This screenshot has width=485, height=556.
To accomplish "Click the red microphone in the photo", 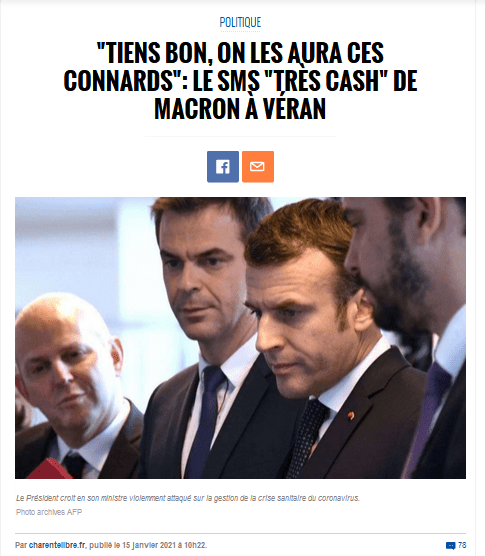I will coord(46,469).
